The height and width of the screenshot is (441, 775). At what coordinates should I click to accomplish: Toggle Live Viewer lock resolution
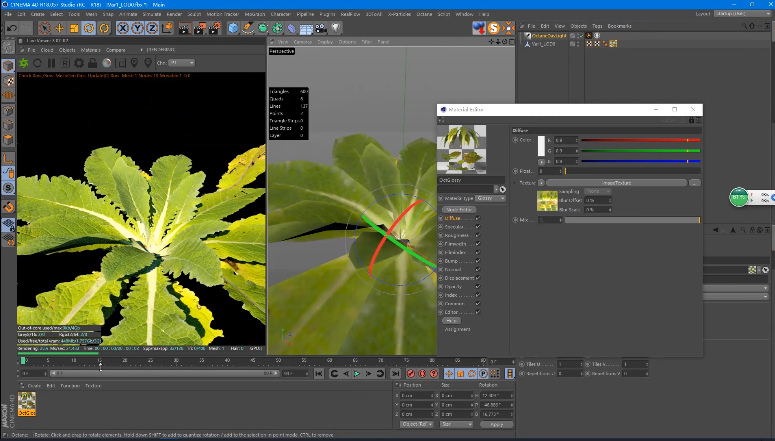coord(92,63)
